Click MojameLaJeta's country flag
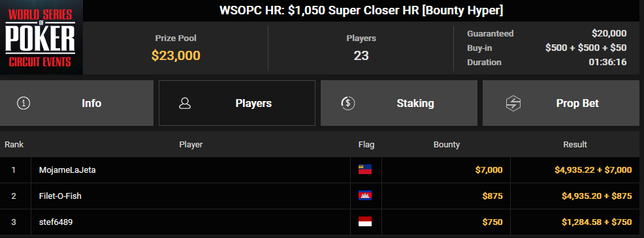 364,170
